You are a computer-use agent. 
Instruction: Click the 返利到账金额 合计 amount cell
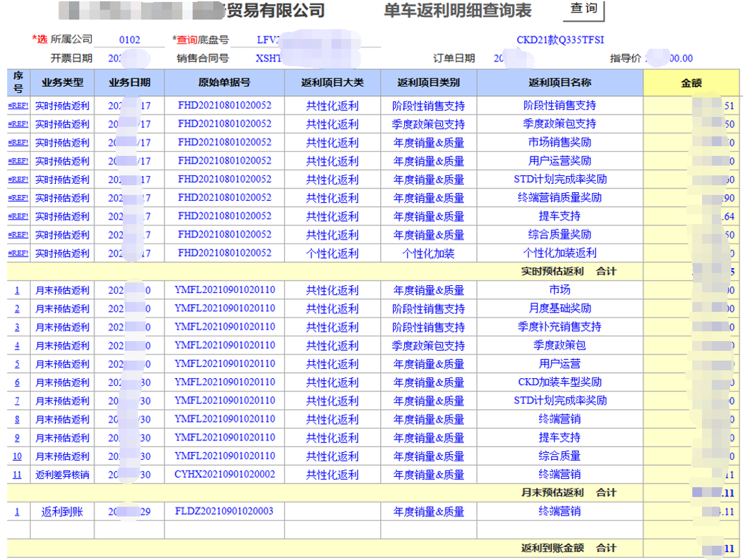click(x=691, y=549)
